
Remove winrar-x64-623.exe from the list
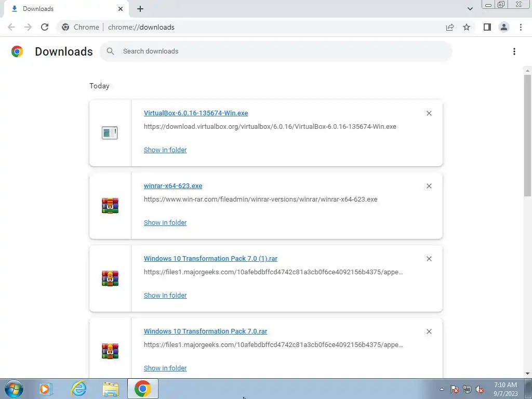point(429,186)
